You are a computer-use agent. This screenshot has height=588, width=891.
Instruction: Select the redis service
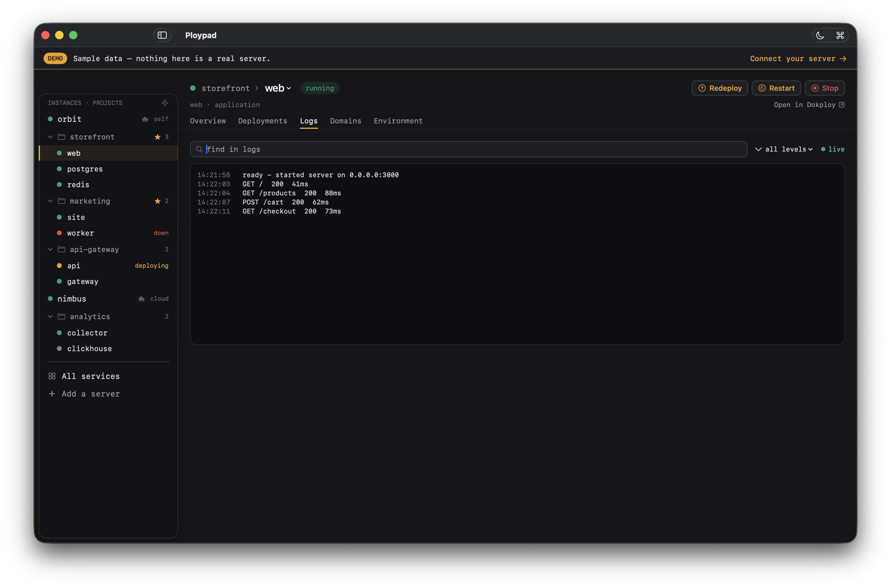108,185
